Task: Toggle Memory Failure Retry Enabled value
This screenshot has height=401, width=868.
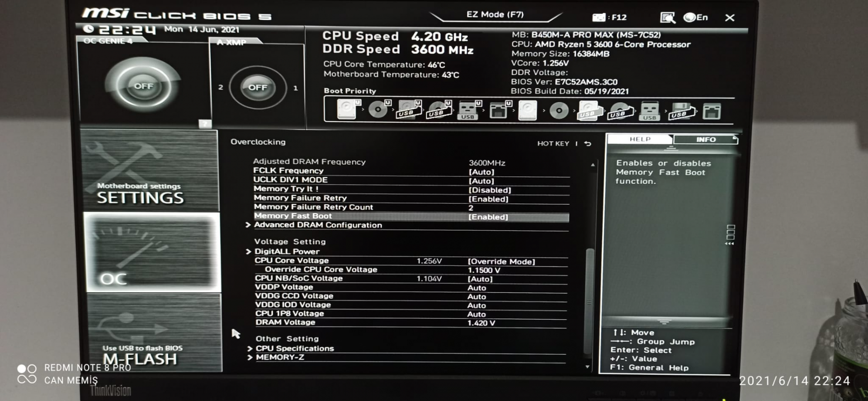Action: [x=488, y=199]
